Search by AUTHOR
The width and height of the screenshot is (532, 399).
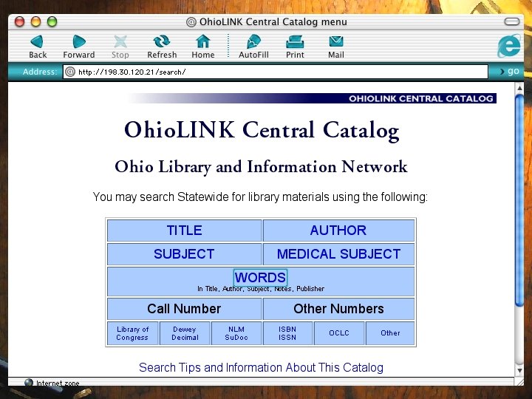[x=338, y=231]
